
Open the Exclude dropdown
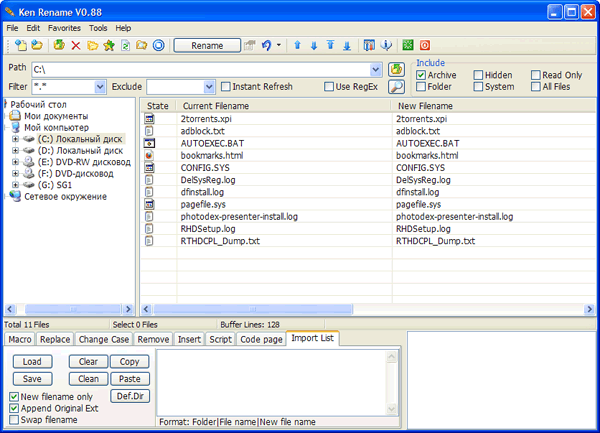pyautogui.click(x=209, y=87)
